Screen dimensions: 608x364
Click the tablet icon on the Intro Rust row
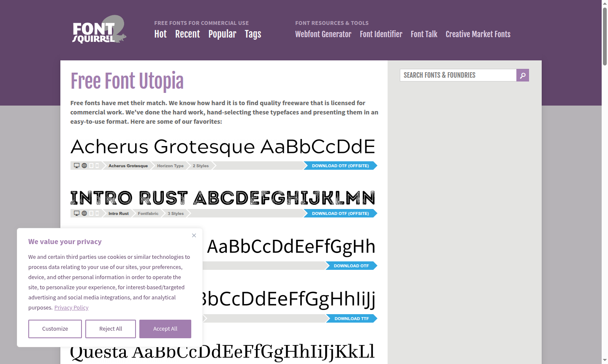pyautogui.click(x=92, y=213)
